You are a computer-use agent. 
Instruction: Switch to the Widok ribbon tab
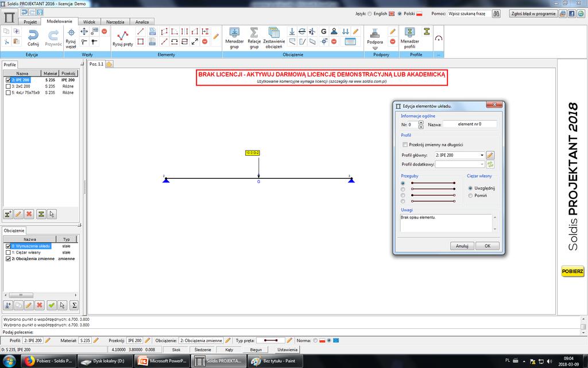tap(89, 22)
